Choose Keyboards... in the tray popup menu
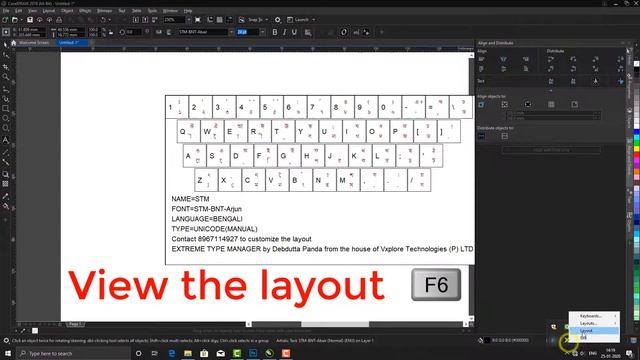Image resolution: width=640 pixels, height=360 pixels. [x=594, y=316]
